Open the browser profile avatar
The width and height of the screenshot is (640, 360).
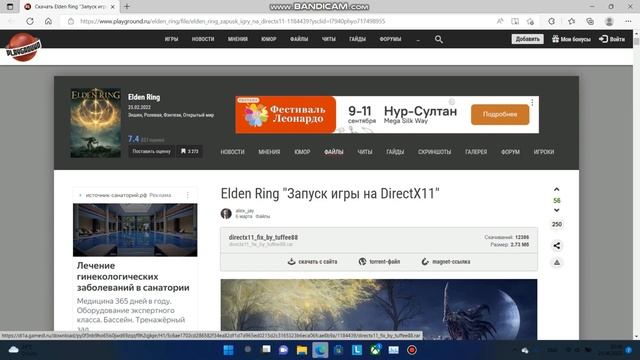609,21
